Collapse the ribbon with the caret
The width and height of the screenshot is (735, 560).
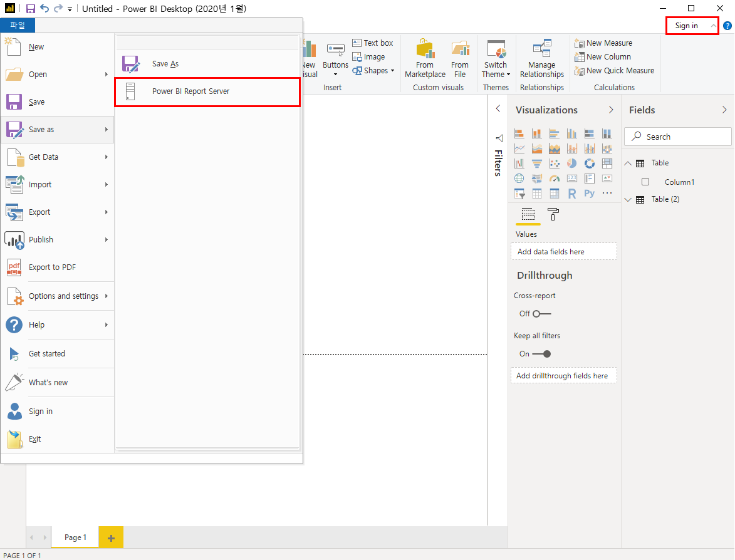[713, 26]
